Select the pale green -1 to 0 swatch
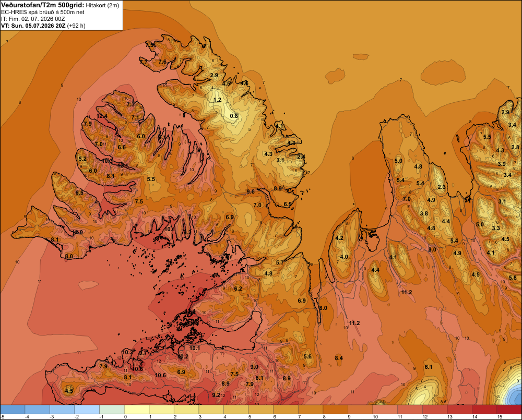The width and height of the screenshot is (522, 420). [112, 410]
